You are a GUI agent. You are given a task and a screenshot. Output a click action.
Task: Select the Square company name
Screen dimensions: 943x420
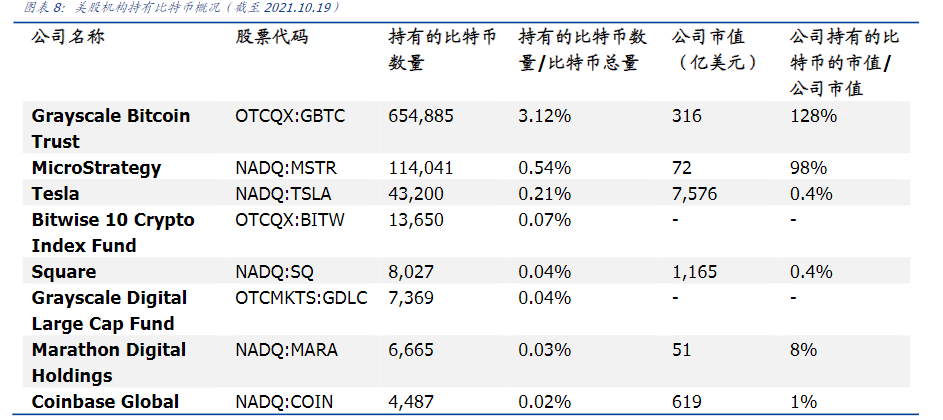click(x=64, y=272)
